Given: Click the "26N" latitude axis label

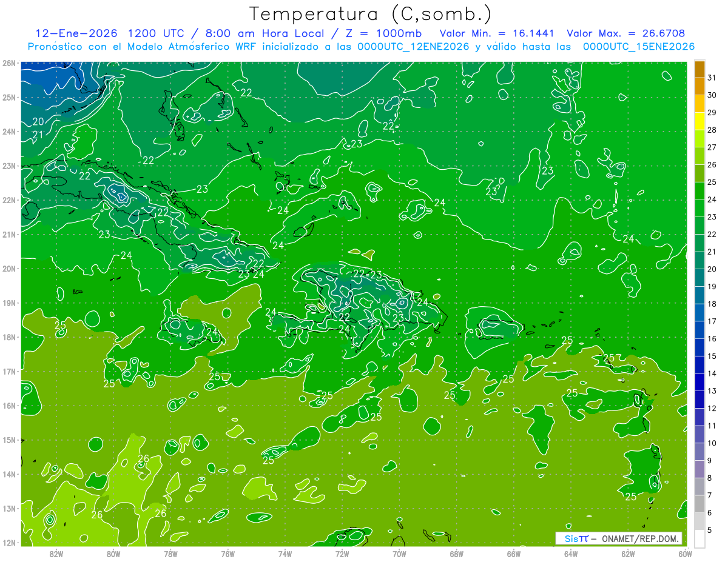Looking at the screenshot, I should [x=9, y=63].
